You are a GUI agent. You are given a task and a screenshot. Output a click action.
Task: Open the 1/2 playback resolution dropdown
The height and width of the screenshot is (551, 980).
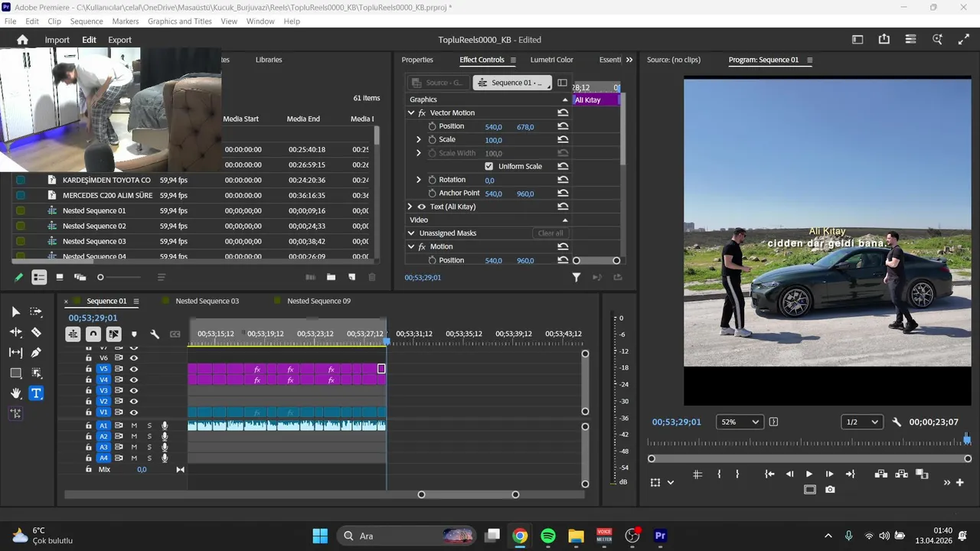pyautogui.click(x=861, y=422)
